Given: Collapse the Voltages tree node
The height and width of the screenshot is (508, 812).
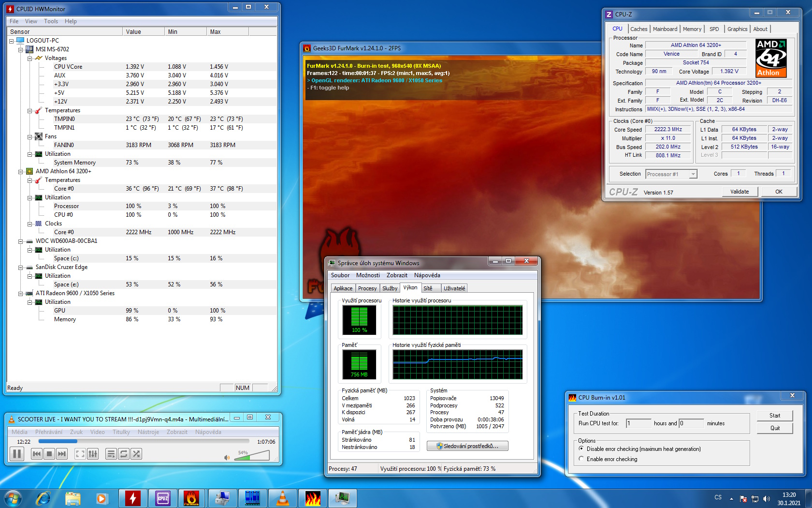Looking at the screenshot, I should point(30,58).
